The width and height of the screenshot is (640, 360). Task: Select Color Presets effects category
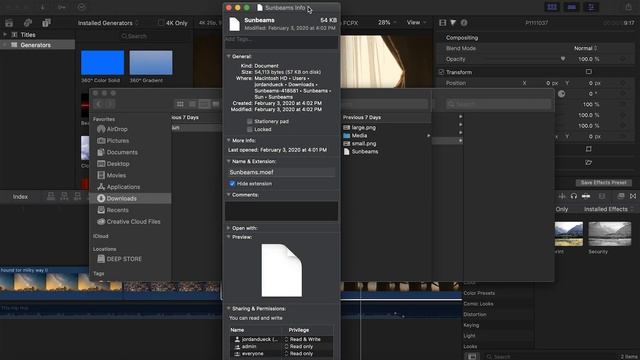tap(479, 293)
